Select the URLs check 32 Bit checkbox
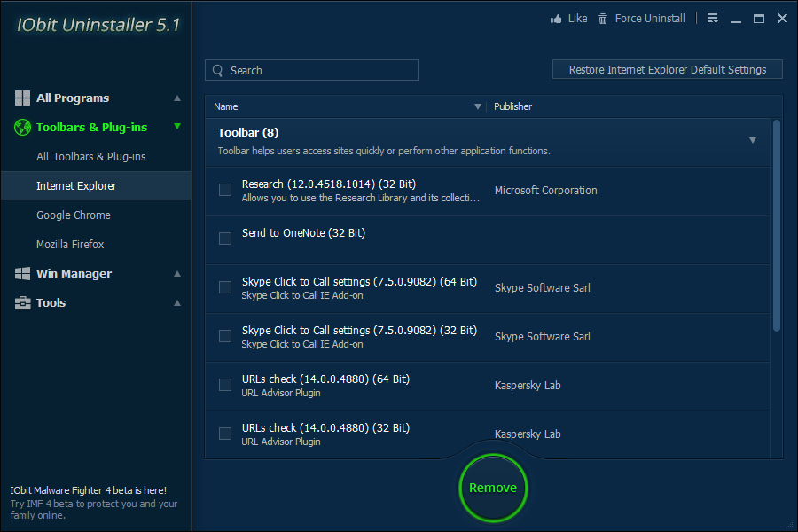Image resolution: width=798 pixels, height=532 pixels. click(x=225, y=434)
